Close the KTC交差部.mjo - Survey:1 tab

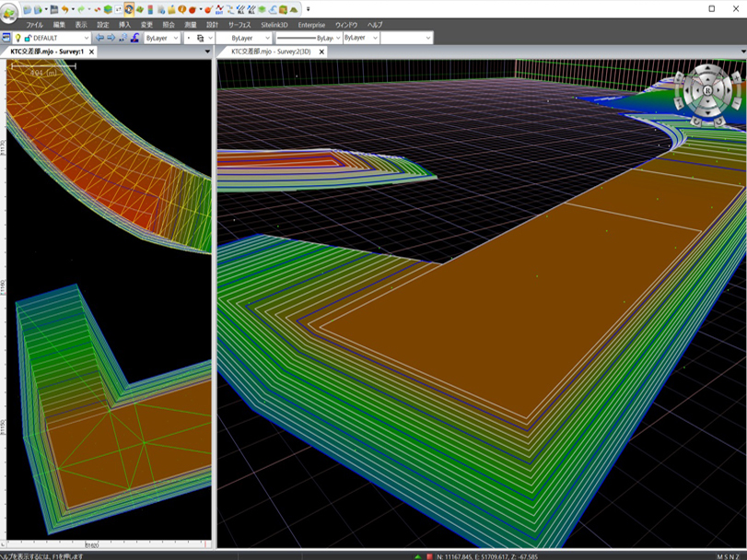click(93, 52)
